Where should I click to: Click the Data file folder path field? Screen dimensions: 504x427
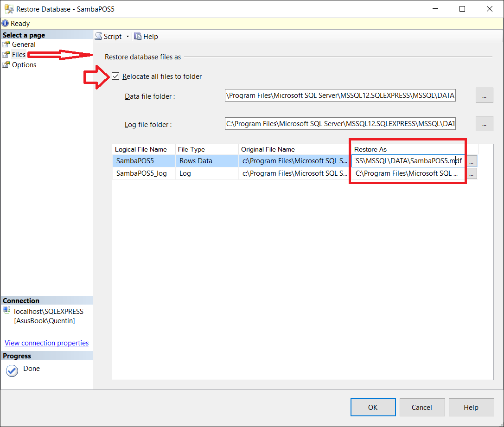[x=340, y=96]
